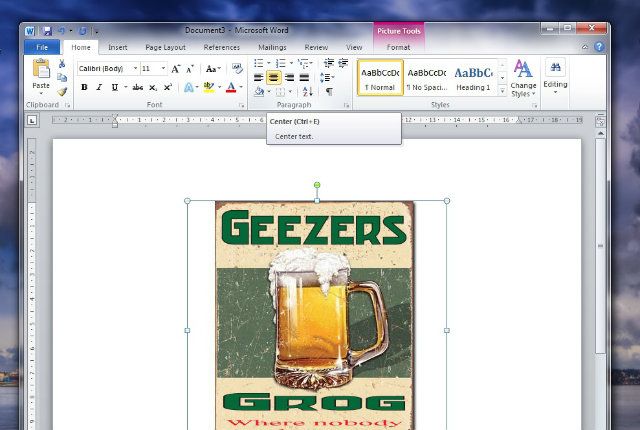Screen dimensions: 640x430
Task: Apply the No Spacing style
Action: coord(427,78)
